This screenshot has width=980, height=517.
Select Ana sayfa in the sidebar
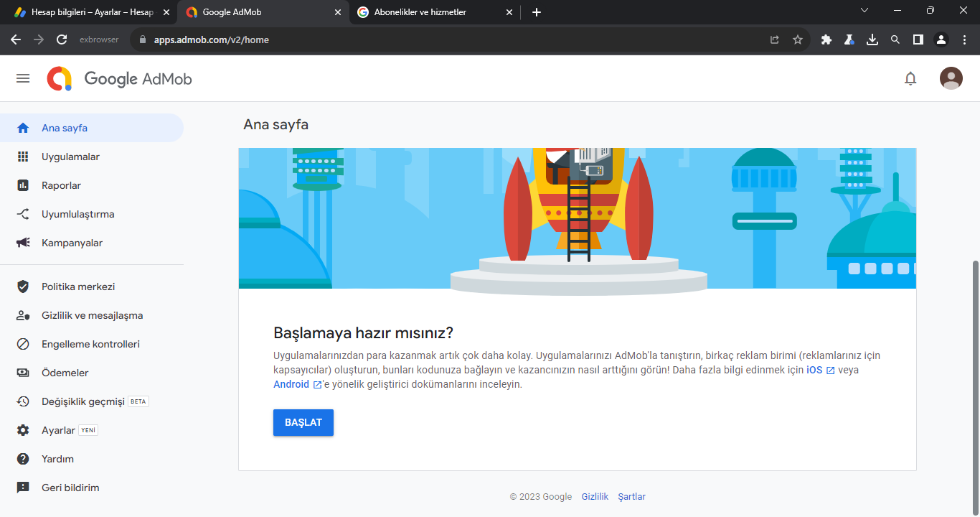[x=92, y=128]
